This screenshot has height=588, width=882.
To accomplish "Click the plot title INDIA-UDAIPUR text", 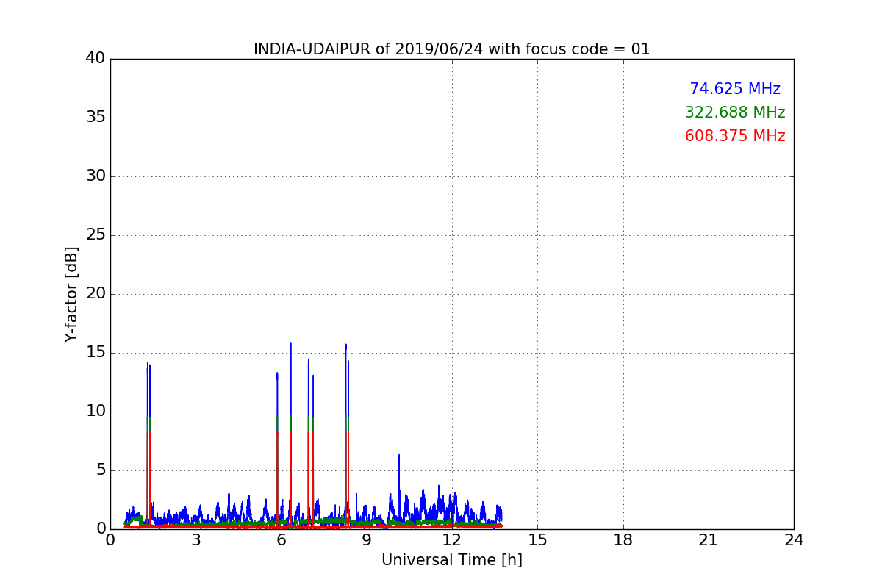I will tap(451, 49).
